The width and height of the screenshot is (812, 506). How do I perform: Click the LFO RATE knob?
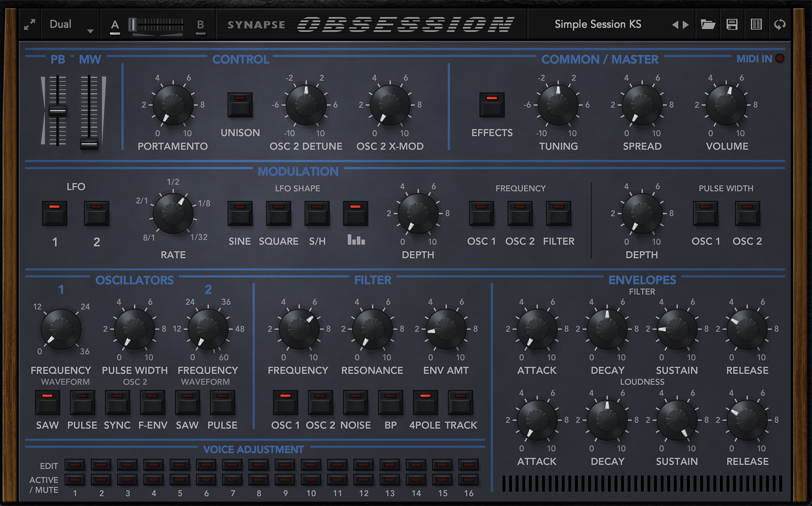[x=173, y=214]
